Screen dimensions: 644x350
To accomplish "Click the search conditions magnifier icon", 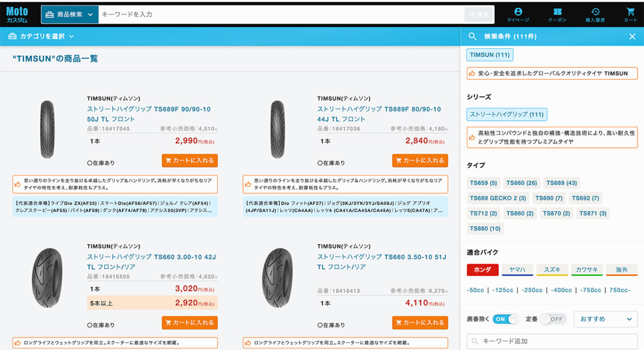I will (473, 36).
